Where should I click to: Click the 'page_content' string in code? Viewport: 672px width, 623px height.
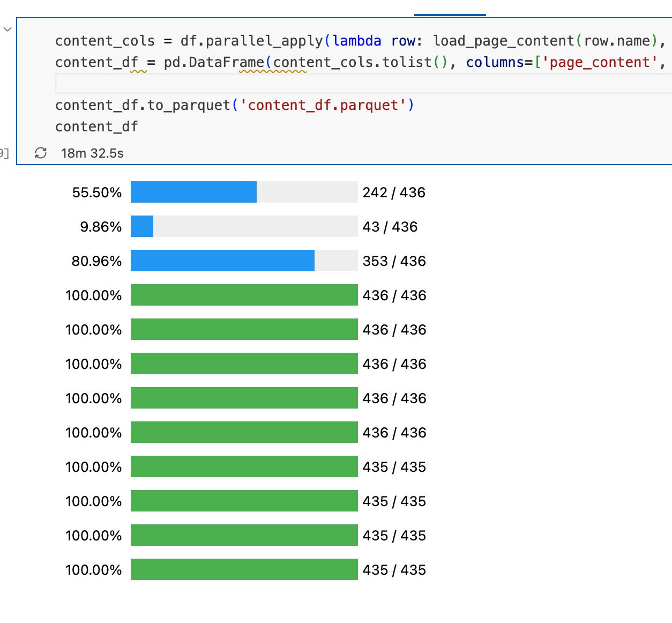pyautogui.click(x=600, y=62)
